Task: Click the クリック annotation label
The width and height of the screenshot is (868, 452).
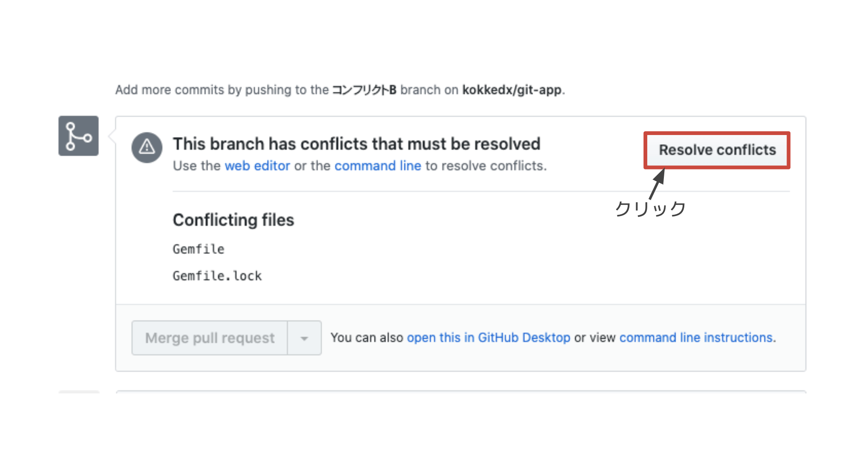Action: [x=650, y=209]
